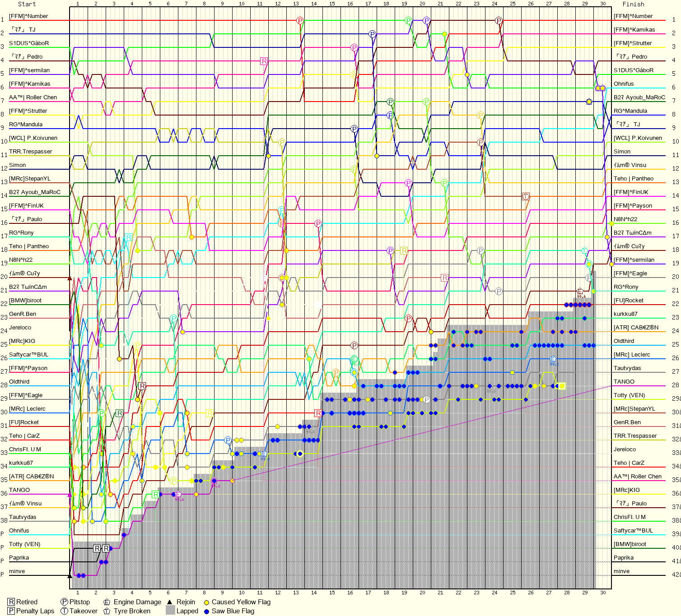Select Ohnifus in the Finish column

pyautogui.click(x=624, y=84)
